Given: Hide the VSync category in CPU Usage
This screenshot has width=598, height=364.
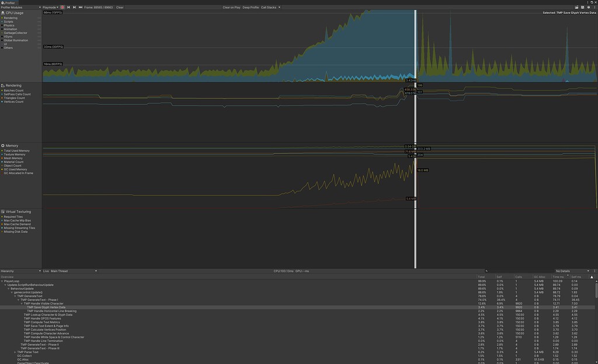Looking at the screenshot, I should tap(3, 36).
